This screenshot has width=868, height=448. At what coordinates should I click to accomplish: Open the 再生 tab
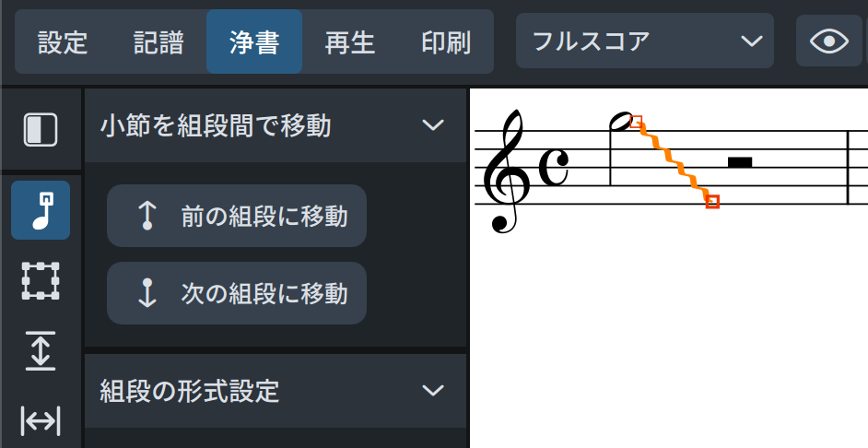pyautogui.click(x=350, y=42)
